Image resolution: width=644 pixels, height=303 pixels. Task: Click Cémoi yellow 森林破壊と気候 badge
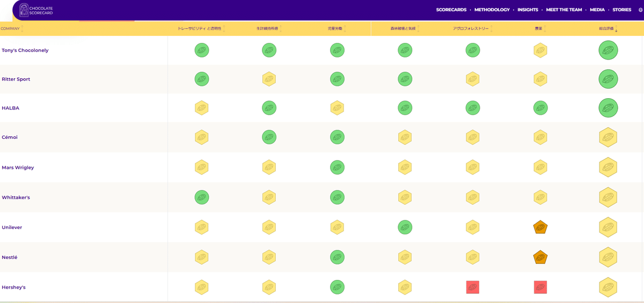pyautogui.click(x=405, y=137)
